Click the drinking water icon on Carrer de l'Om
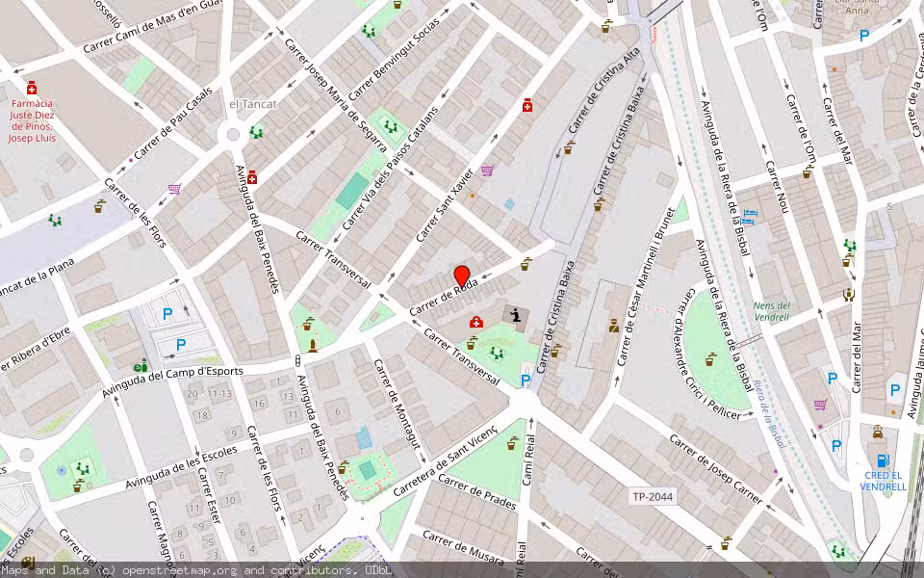 [807, 171]
